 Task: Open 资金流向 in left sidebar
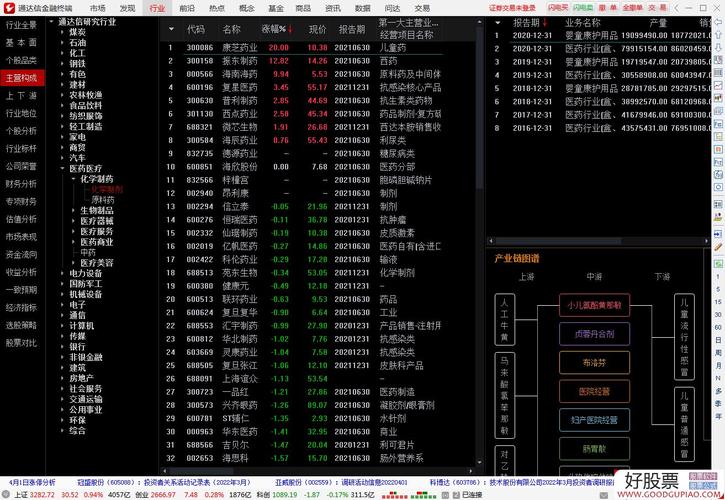point(21,254)
